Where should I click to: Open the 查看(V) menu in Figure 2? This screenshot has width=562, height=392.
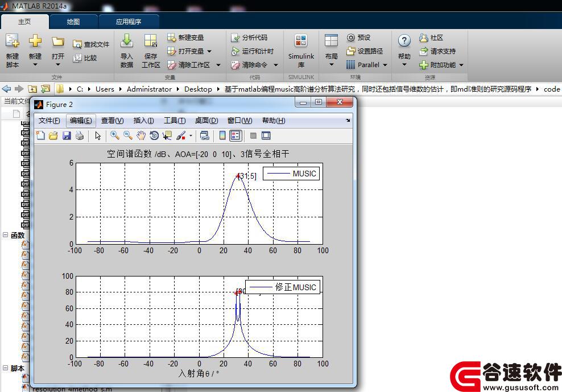coord(112,121)
